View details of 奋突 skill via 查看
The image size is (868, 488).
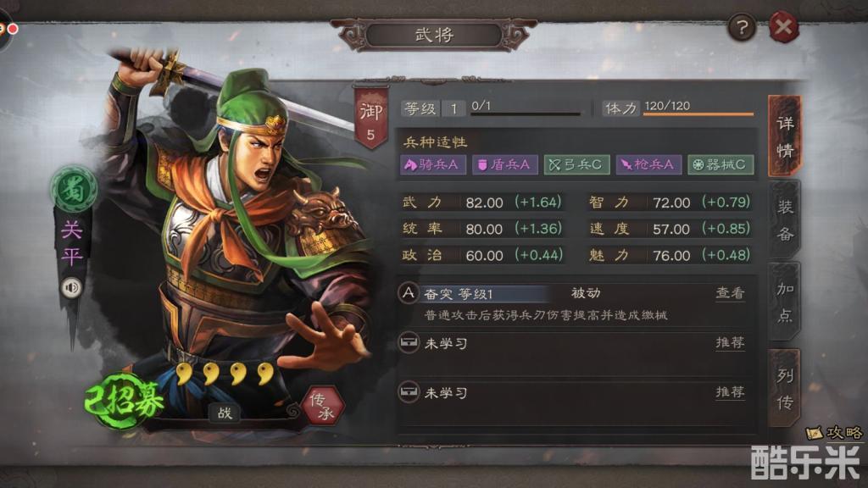click(730, 292)
